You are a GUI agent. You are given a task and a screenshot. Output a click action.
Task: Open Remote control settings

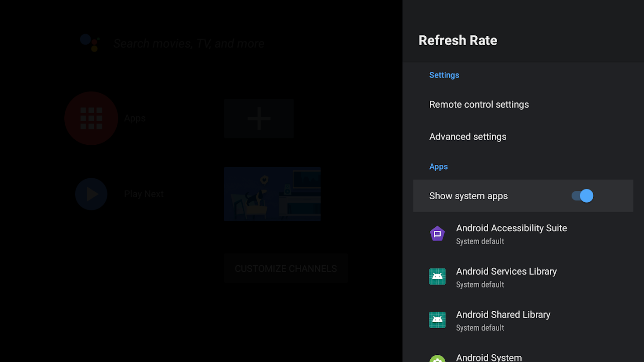tap(479, 105)
